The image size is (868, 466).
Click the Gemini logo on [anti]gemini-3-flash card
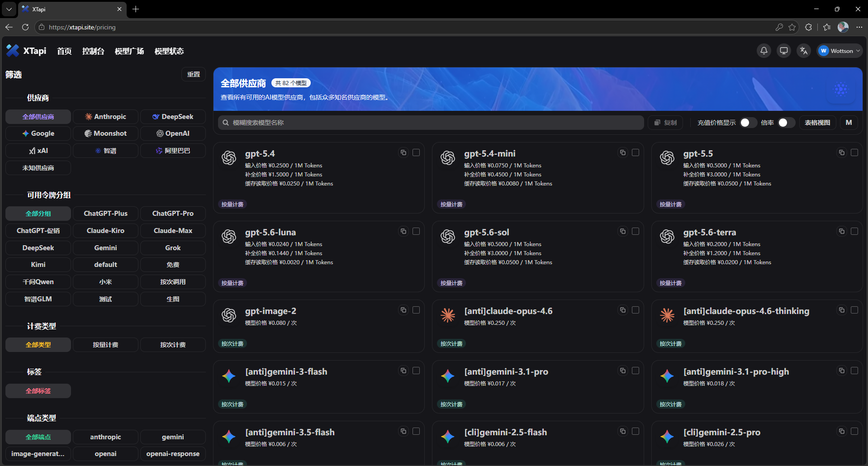pyautogui.click(x=229, y=376)
